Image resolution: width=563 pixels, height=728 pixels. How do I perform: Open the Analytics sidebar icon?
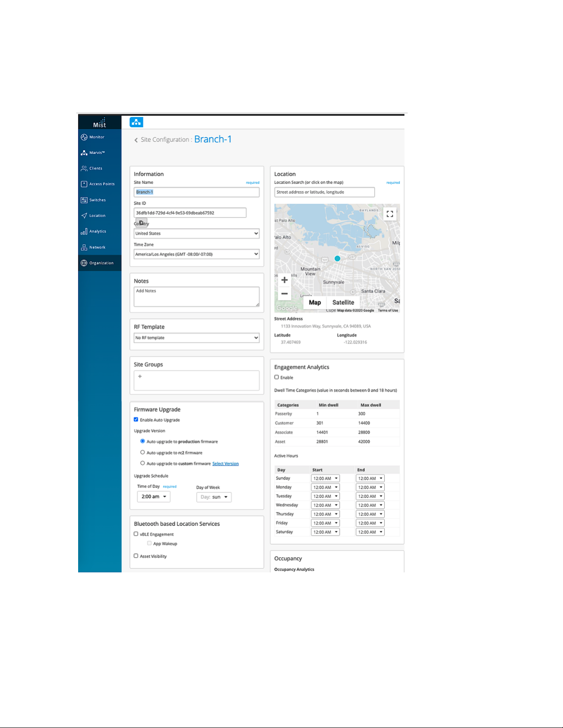84,231
